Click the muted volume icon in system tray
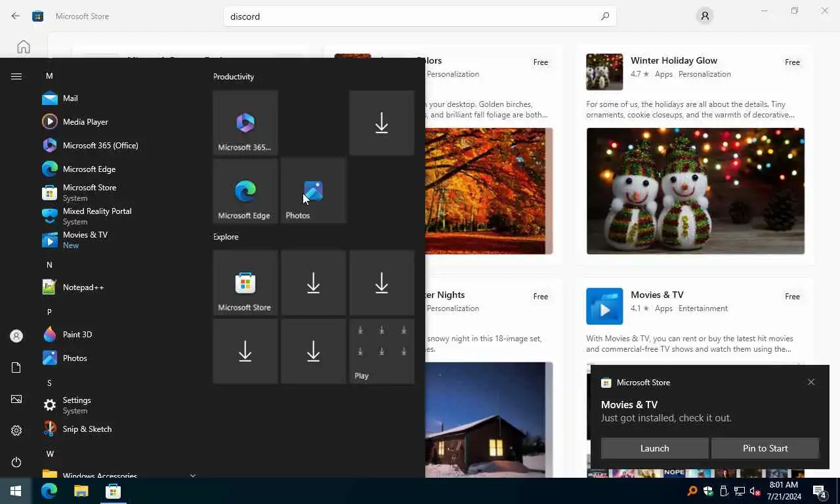This screenshot has height=504, width=840. [x=755, y=491]
